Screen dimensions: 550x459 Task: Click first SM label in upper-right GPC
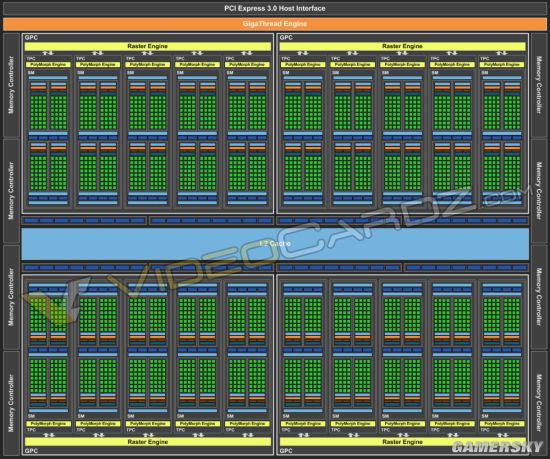click(286, 73)
